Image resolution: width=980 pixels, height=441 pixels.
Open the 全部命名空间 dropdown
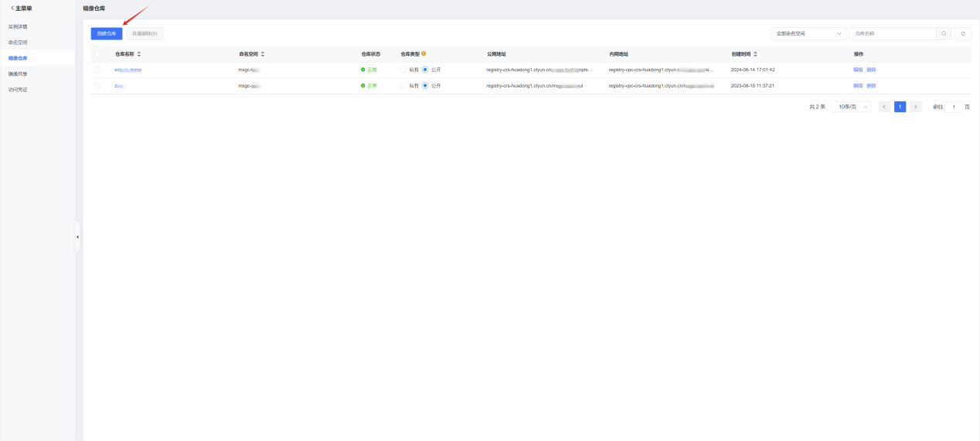pyautogui.click(x=808, y=33)
